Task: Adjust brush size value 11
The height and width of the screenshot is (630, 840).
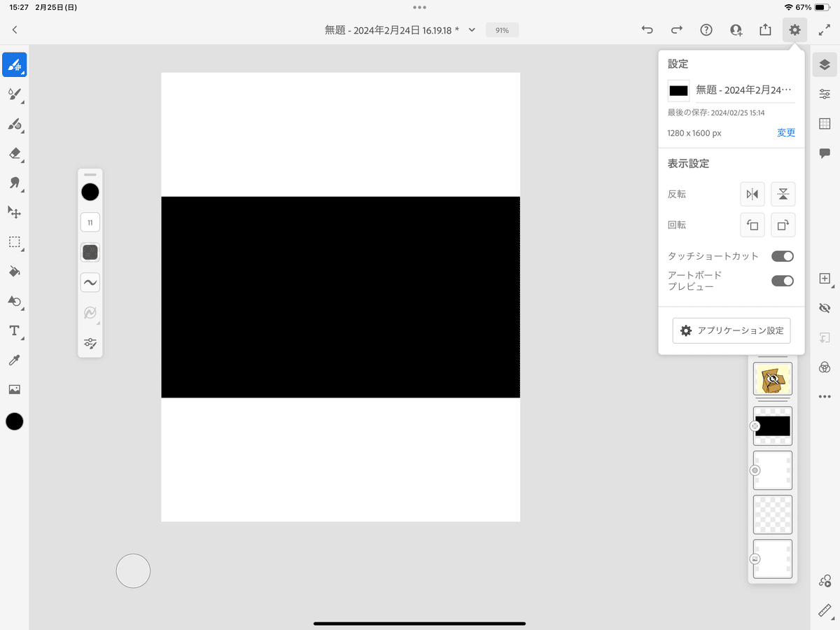Action: 90,223
